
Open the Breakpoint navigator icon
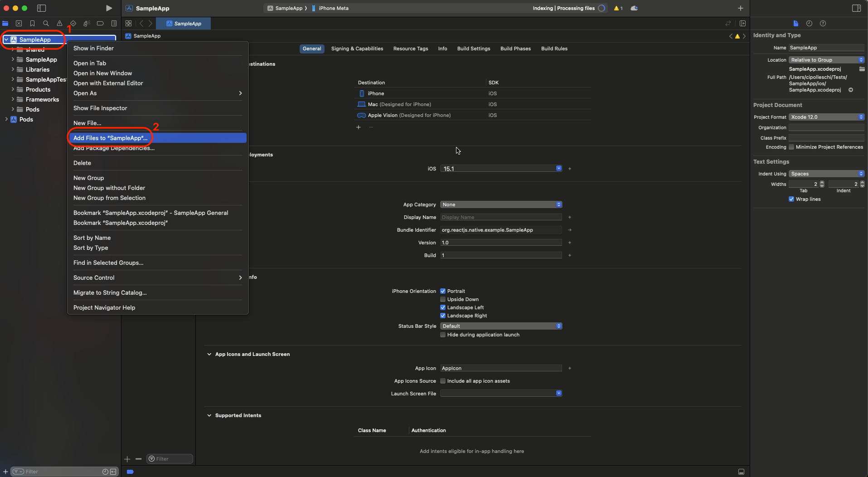100,23
